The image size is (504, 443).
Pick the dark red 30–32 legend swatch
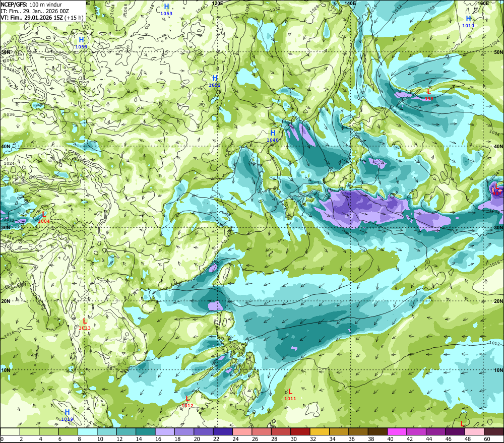click(300, 431)
